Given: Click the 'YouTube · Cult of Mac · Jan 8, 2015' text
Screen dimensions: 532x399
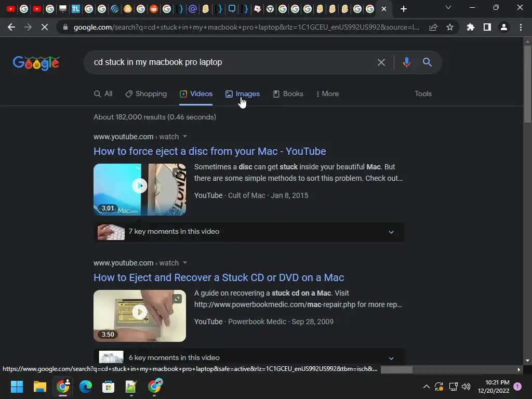Looking at the screenshot, I should pyautogui.click(x=251, y=195).
